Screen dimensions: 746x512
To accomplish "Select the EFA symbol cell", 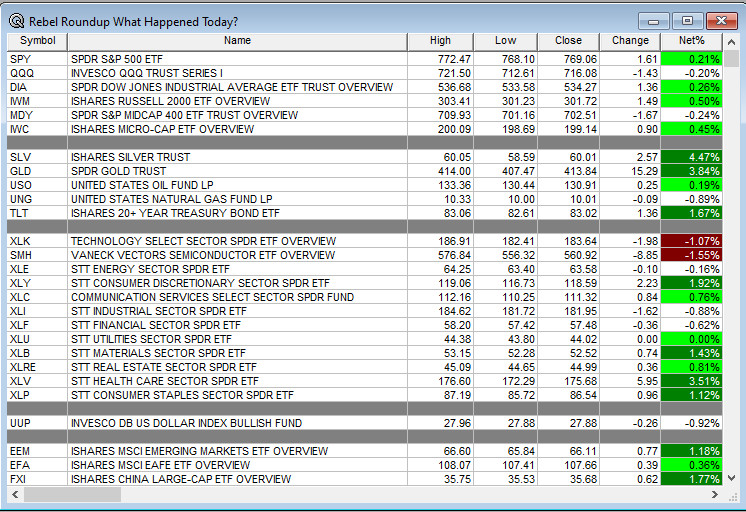I will click(x=38, y=465).
